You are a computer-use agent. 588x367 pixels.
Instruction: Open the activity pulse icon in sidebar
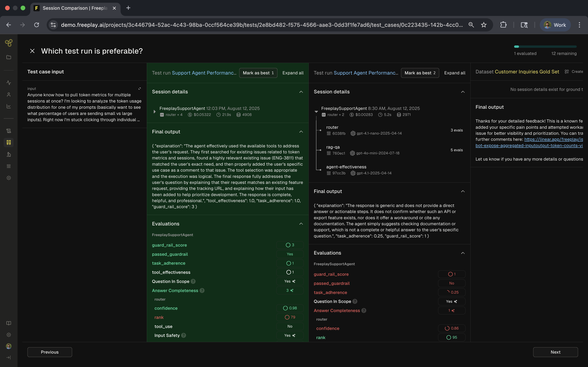point(9,83)
